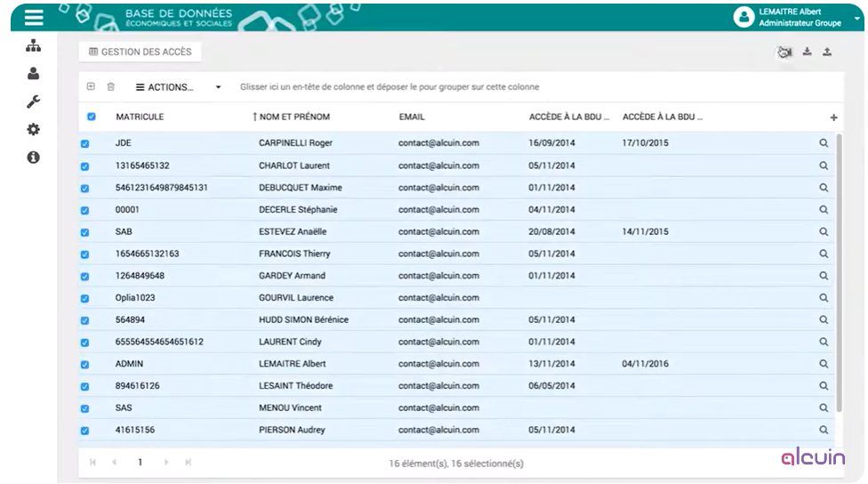Viewport: 868px width, 484px height.
Task: Open the user profile sidebar icon
Action: (x=34, y=74)
